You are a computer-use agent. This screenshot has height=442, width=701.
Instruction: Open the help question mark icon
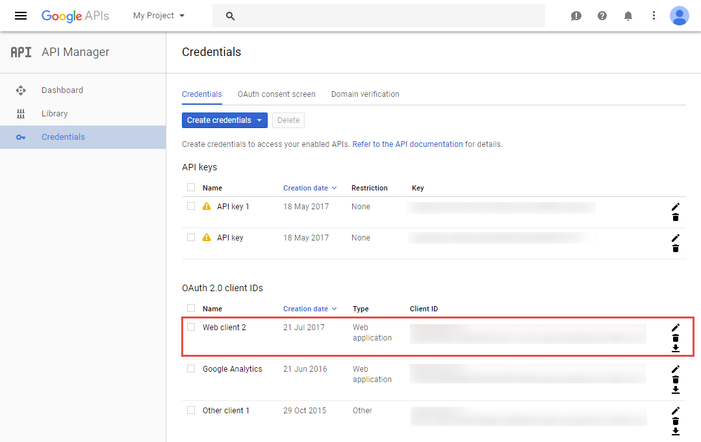(602, 16)
